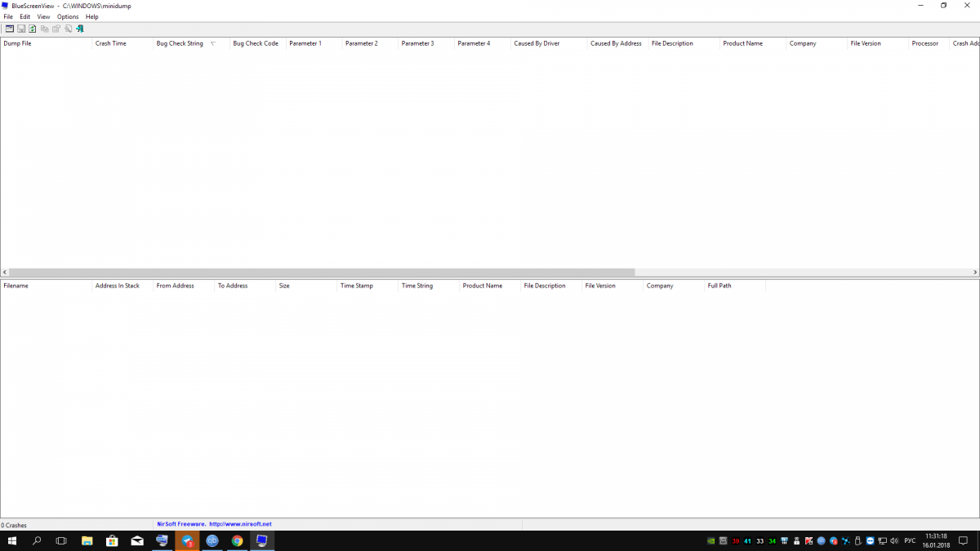Click upper pane File Description header
The height and width of the screenshot is (551, 980).
[x=684, y=43]
